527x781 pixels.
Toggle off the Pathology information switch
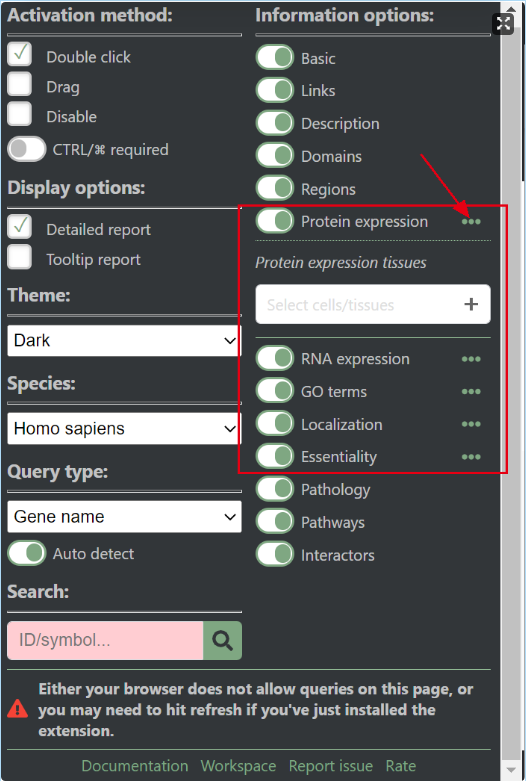pos(274,489)
